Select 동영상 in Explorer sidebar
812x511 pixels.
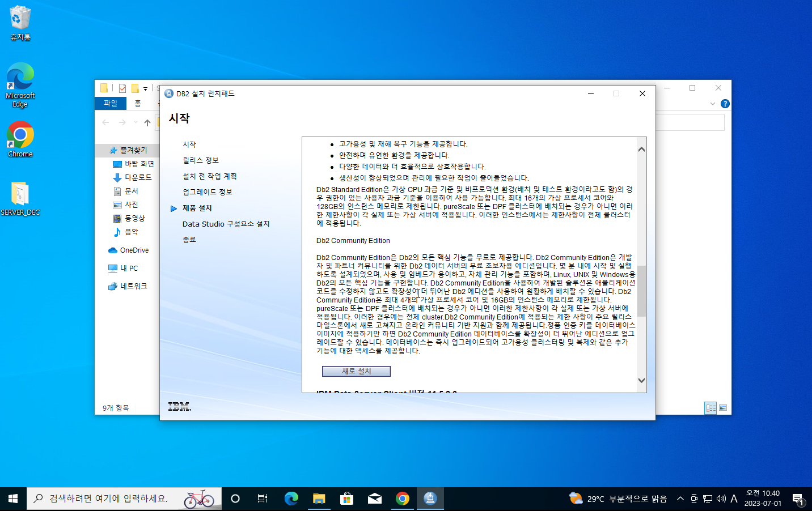click(x=129, y=218)
